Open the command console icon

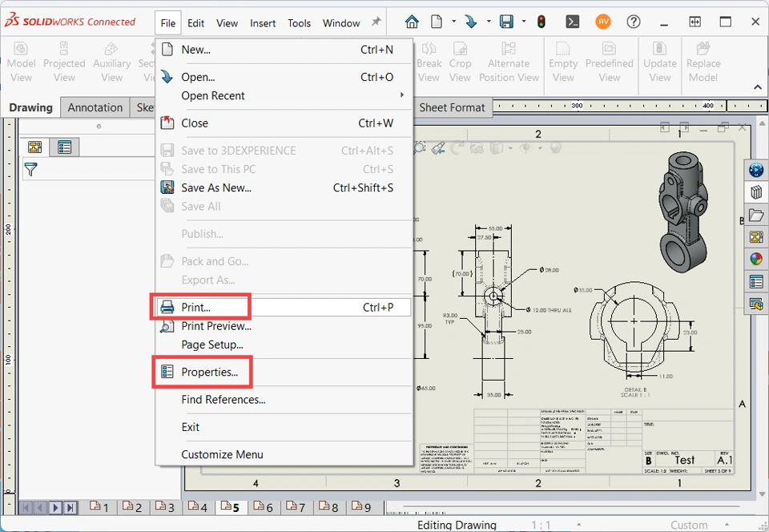(573, 22)
